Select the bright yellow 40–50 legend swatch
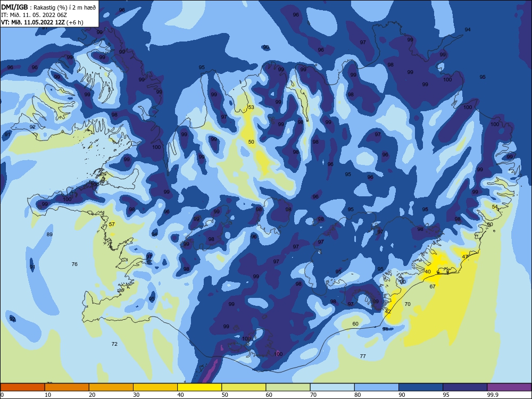Image resolution: width=532 pixels, height=399 pixels. tap(199, 387)
